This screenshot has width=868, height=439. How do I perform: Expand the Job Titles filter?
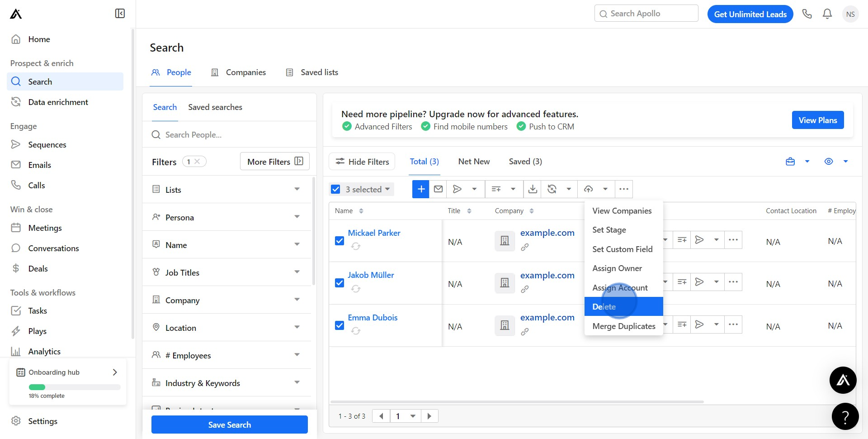226,272
